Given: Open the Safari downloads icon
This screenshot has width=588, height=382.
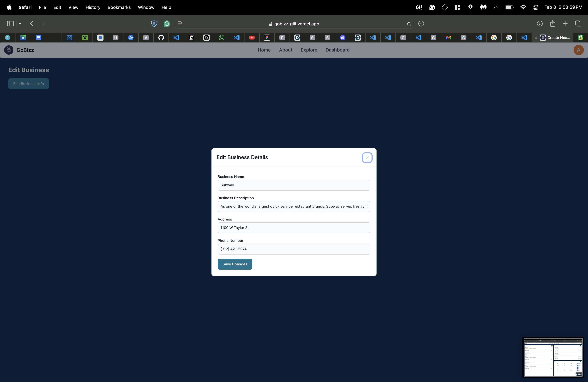Looking at the screenshot, I should (x=540, y=24).
